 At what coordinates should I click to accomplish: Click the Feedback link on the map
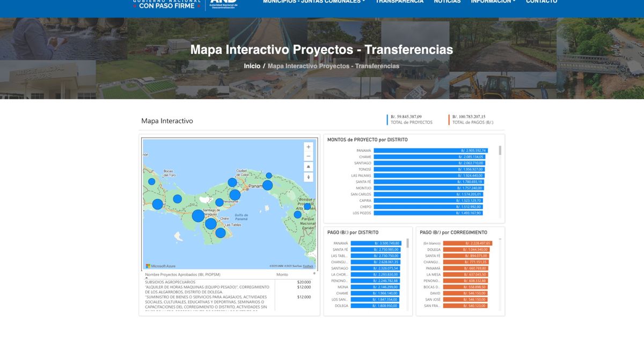pos(308,266)
